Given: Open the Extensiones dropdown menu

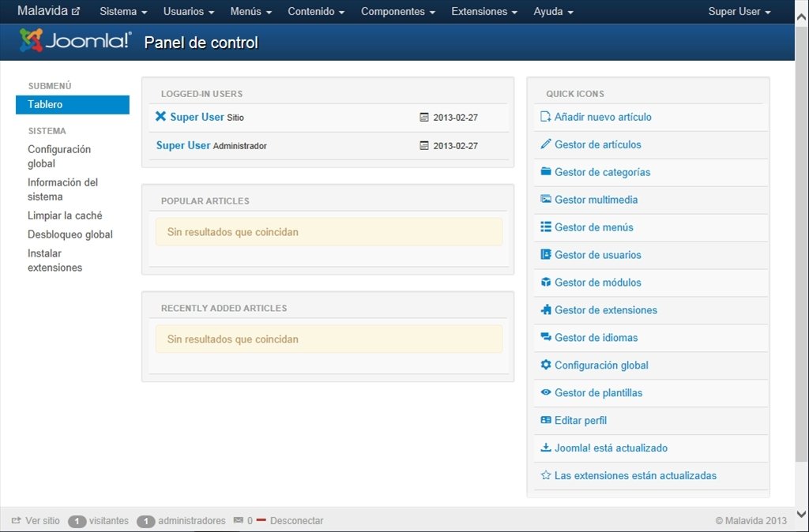Looking at the screenshot, I should pos(484,11).
